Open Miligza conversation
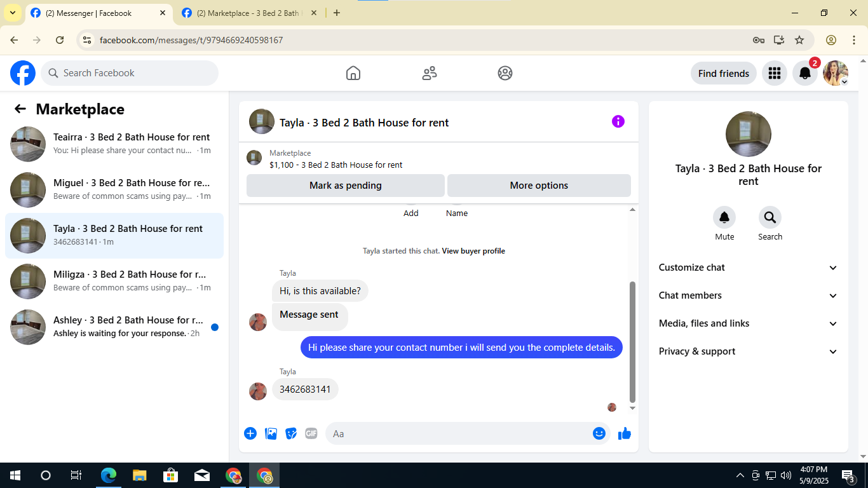Viewport: 868px width, 488px height. tap(114, 281)
